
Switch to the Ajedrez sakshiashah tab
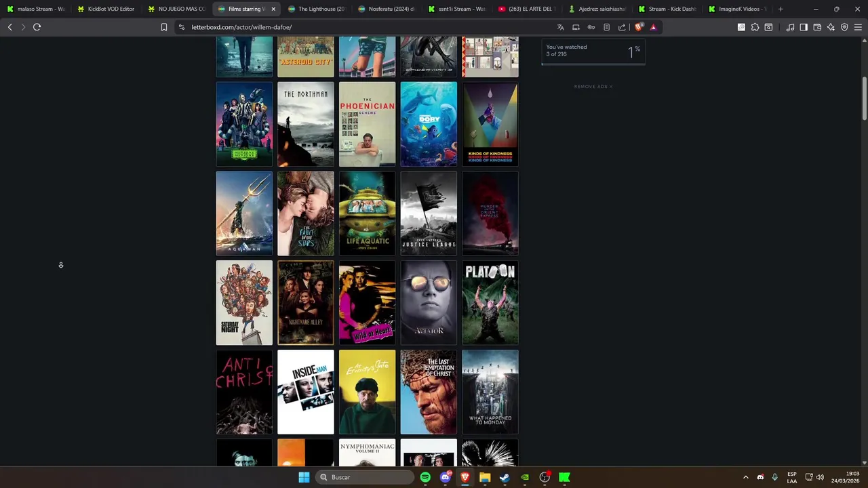[597, 9]
